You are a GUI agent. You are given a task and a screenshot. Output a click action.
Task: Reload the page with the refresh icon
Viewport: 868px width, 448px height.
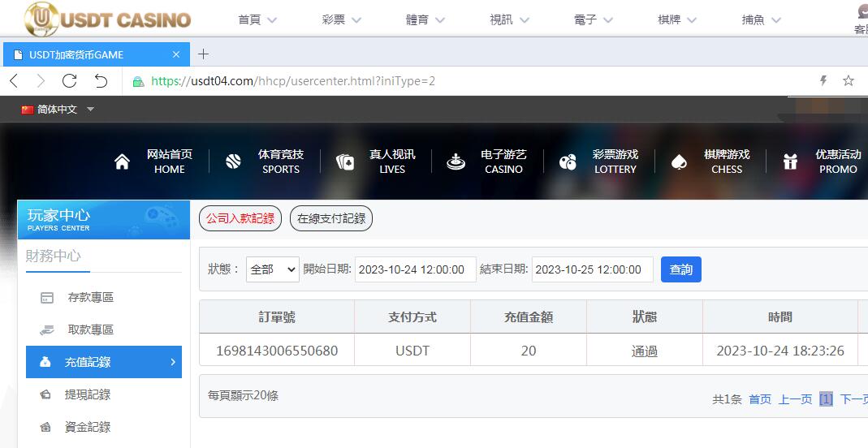point(69,81)
